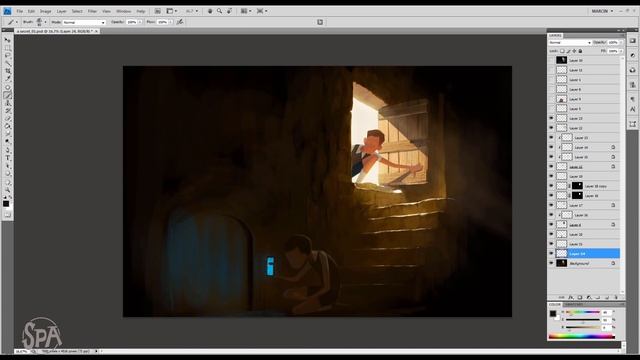The width and height of the screenshot is (640, 360).
Task: Select the Lasso tool
Action: tap(7, 56)
